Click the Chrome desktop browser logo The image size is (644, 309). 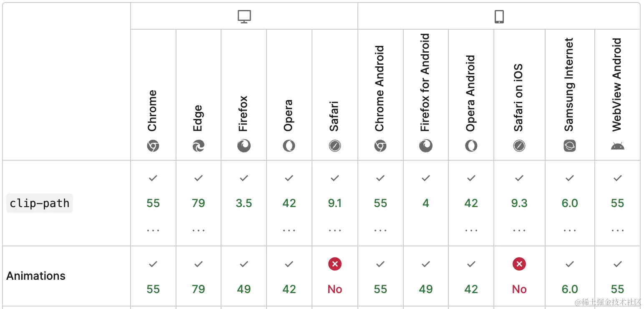click(153, 146)
